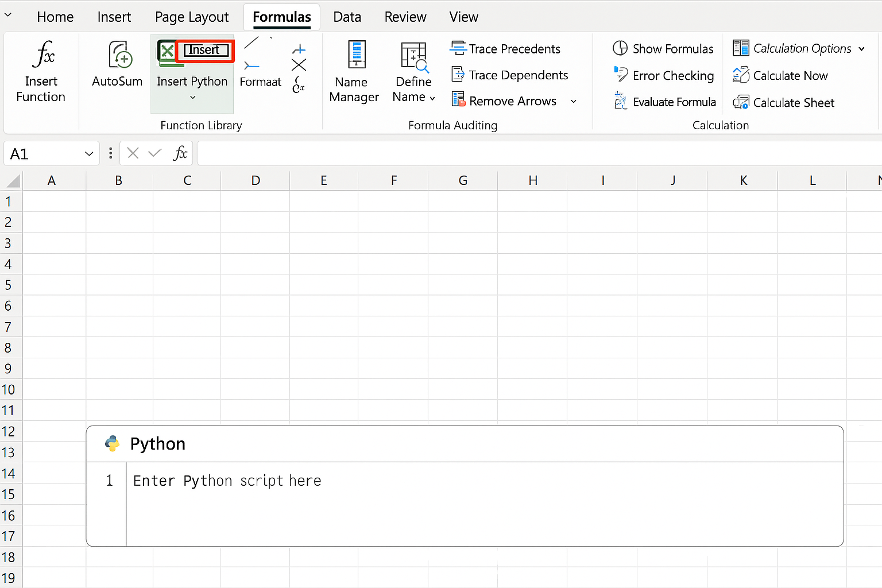The height and width of the screenshot is (588, 882).
Task: Open the Review tab
Action: 405,17
